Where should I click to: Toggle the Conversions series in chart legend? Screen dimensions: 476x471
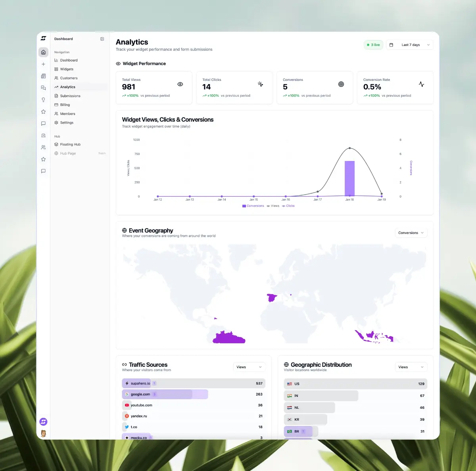click(253, 206)
